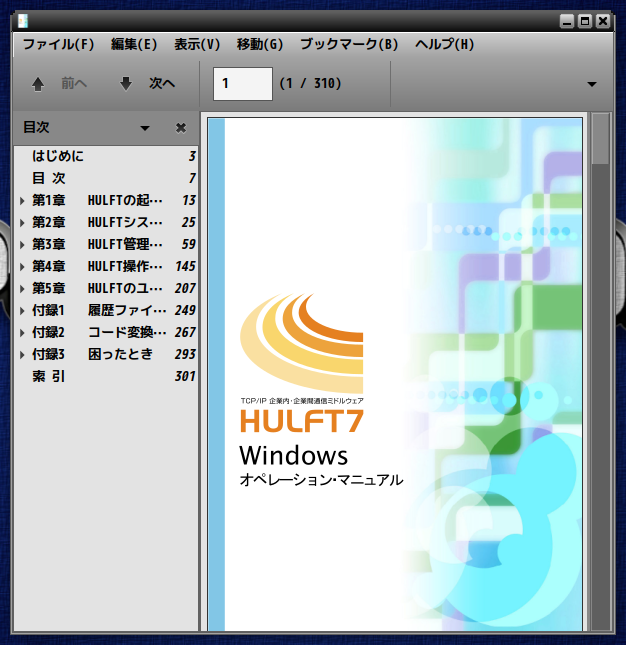
Task: Click the 目次 sidebar title label
Action: 36,128
